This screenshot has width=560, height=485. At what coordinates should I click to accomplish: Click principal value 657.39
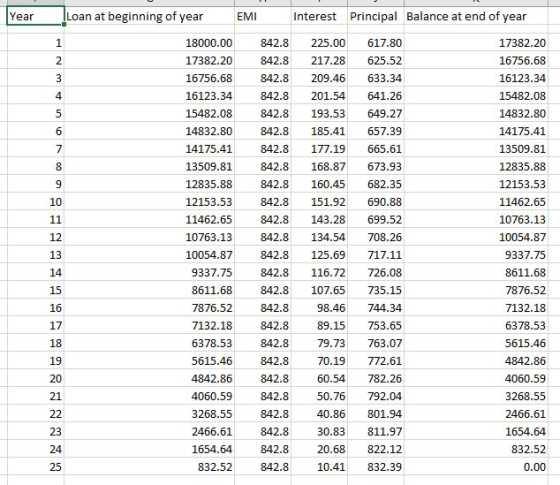click(x=376, y=131)
